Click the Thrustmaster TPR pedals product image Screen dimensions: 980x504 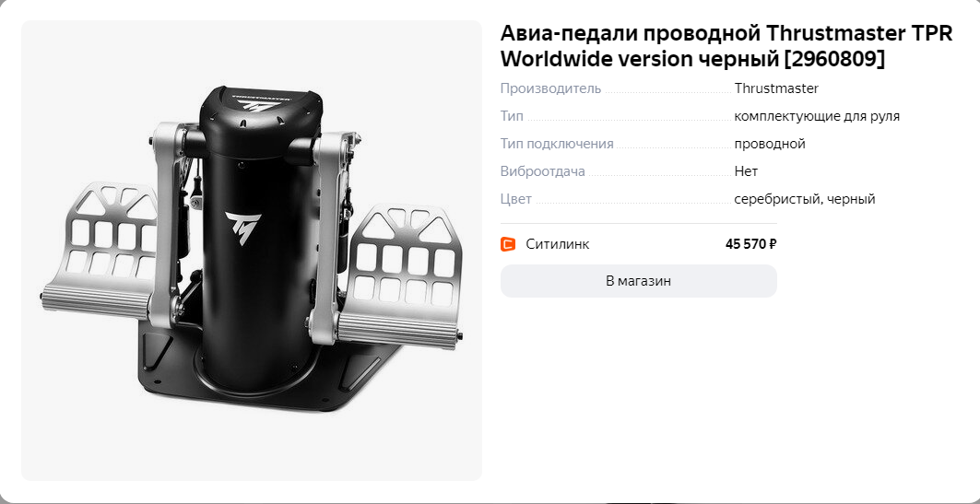point(252,251)
